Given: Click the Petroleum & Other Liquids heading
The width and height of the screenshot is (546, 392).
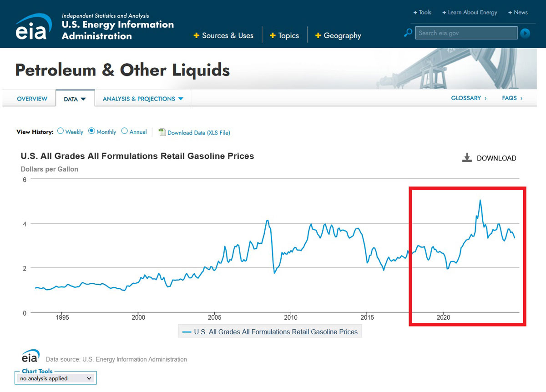Looking at the screenshot, I should (x=122, y=70).
